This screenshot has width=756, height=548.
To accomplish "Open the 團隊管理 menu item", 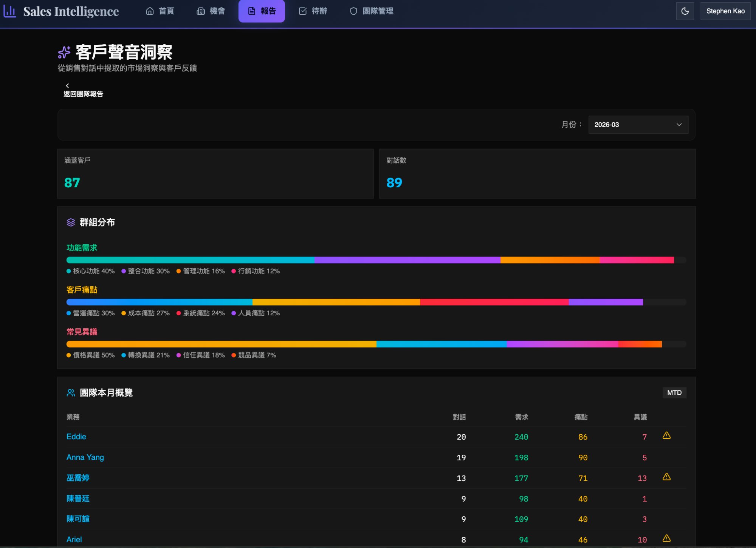I will tap(372, 11).
